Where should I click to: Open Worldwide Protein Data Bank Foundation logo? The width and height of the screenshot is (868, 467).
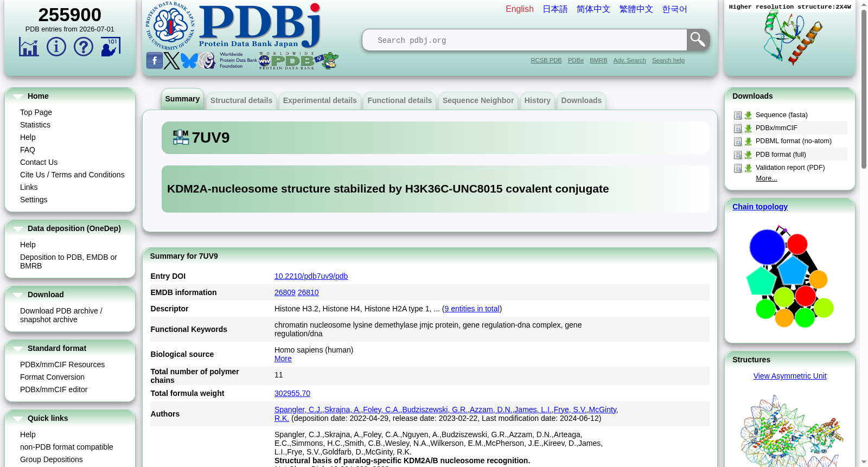point(227,60)
